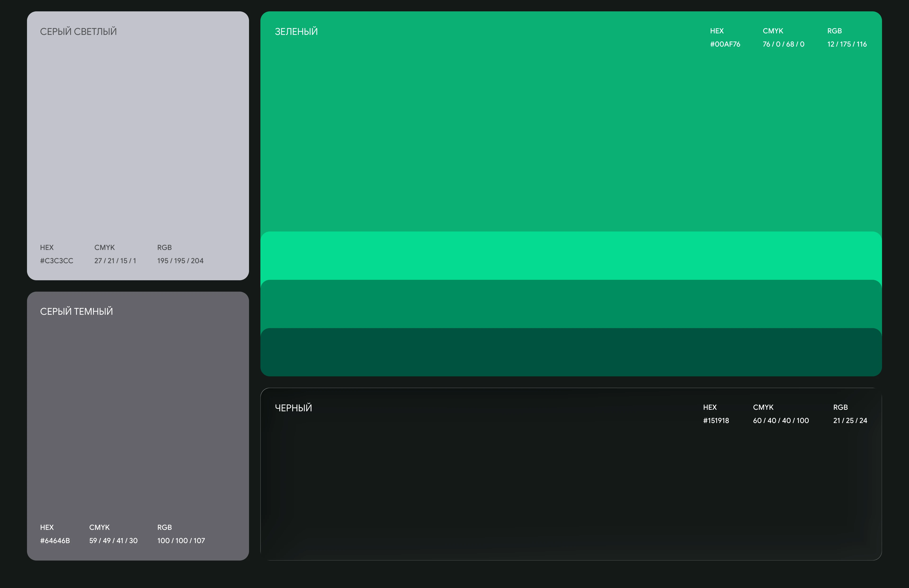Click the ЧЕРНЫЙ swatch title

(x=293, y=408)
